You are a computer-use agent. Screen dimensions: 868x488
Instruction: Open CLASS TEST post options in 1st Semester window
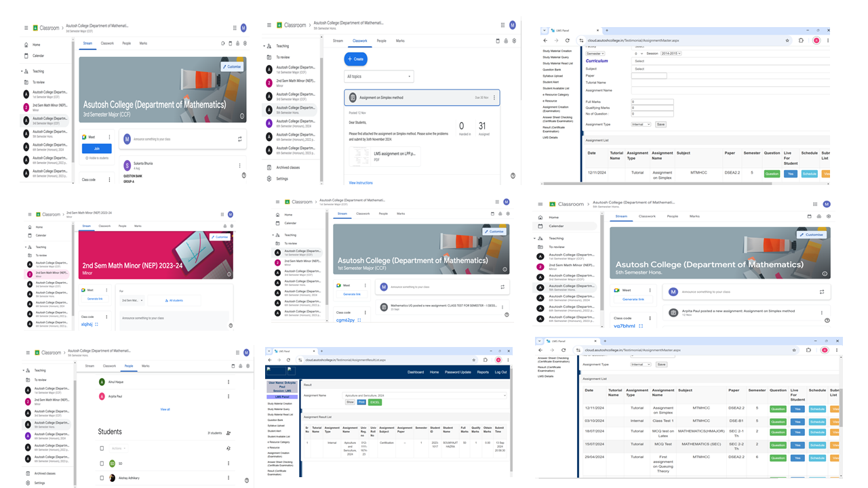pos(502,307)
